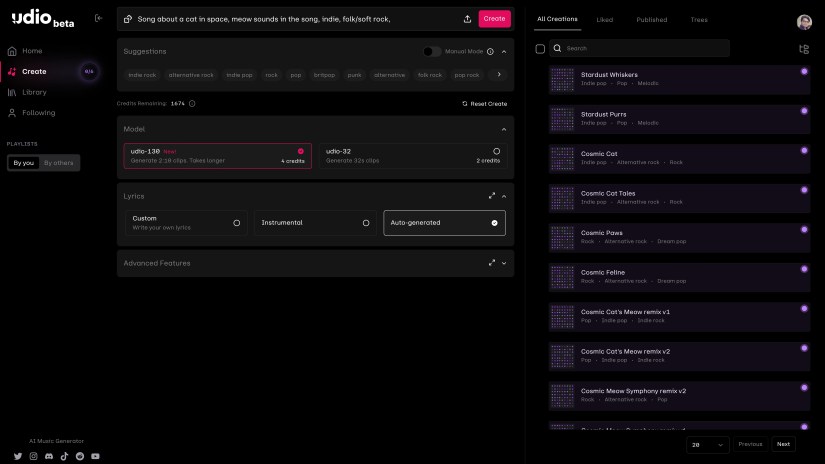Screen dimensions: 825x464
Task: Choose Instrumental lyrics option
Action: [x=315, y=223]
